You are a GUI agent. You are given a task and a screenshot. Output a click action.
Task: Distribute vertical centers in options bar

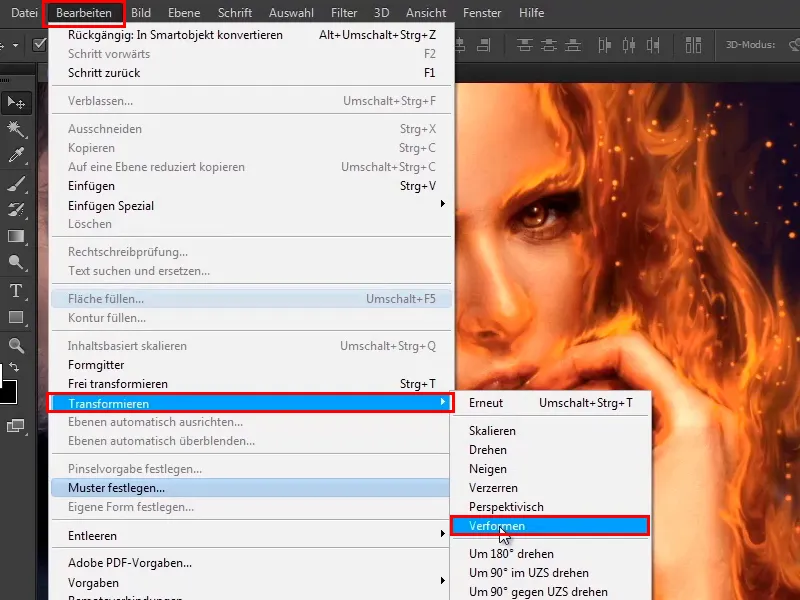548,45
